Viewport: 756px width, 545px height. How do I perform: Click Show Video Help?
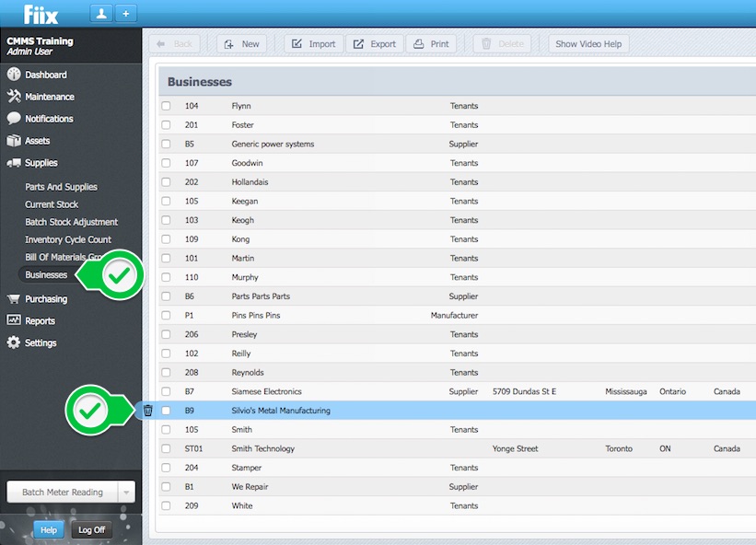coord(588,44)
